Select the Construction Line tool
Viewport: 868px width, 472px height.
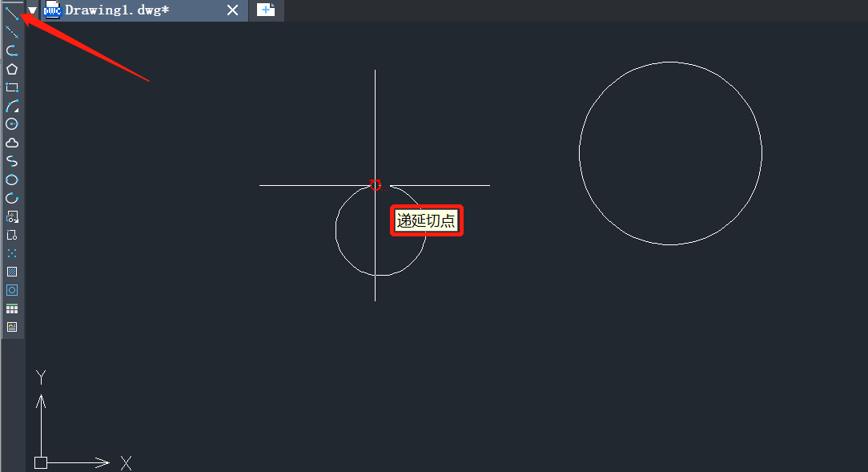(x=12, y=32)
